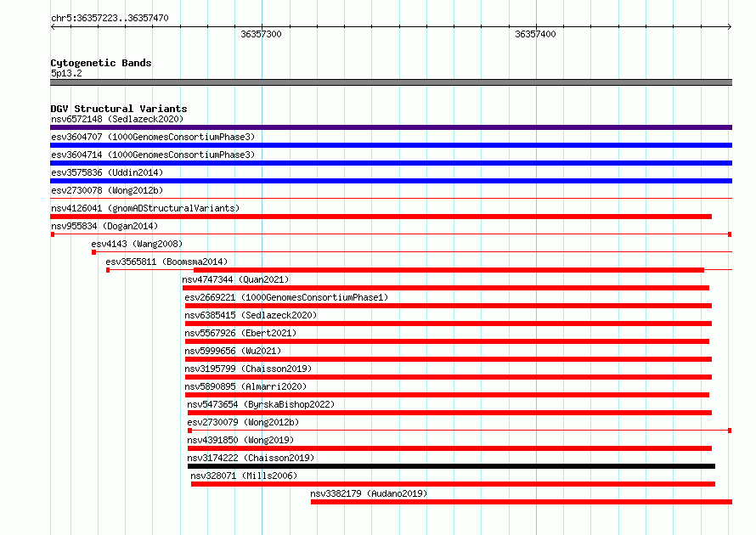Click the DGV Structural Variants track title
The height and width of the screenshot is (535, 756).
[119, 109]
